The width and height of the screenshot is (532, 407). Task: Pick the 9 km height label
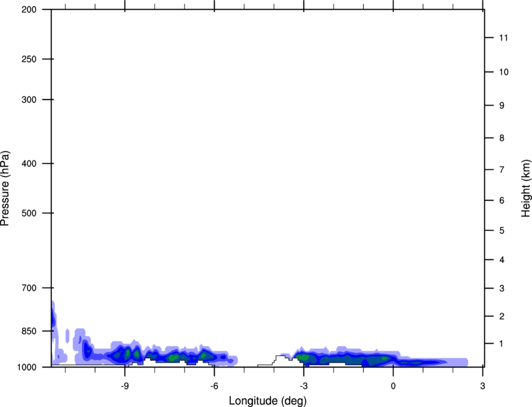coord(502,106)
